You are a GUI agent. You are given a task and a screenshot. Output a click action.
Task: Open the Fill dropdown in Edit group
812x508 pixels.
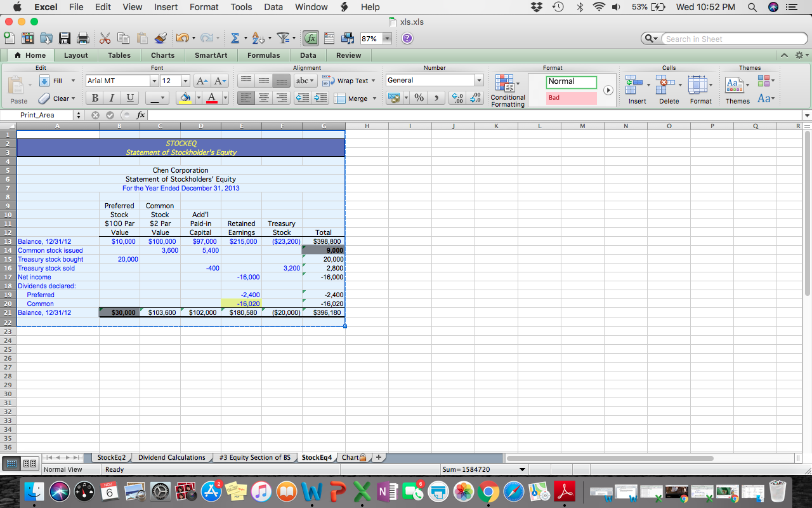pyautogui.click(x=73, y=81)
